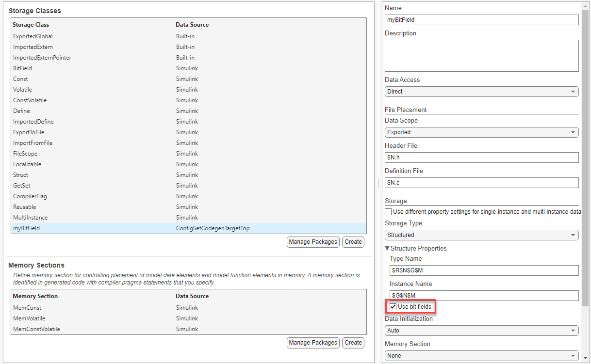Click Create button under Memory Sections

tap(353, 343)
